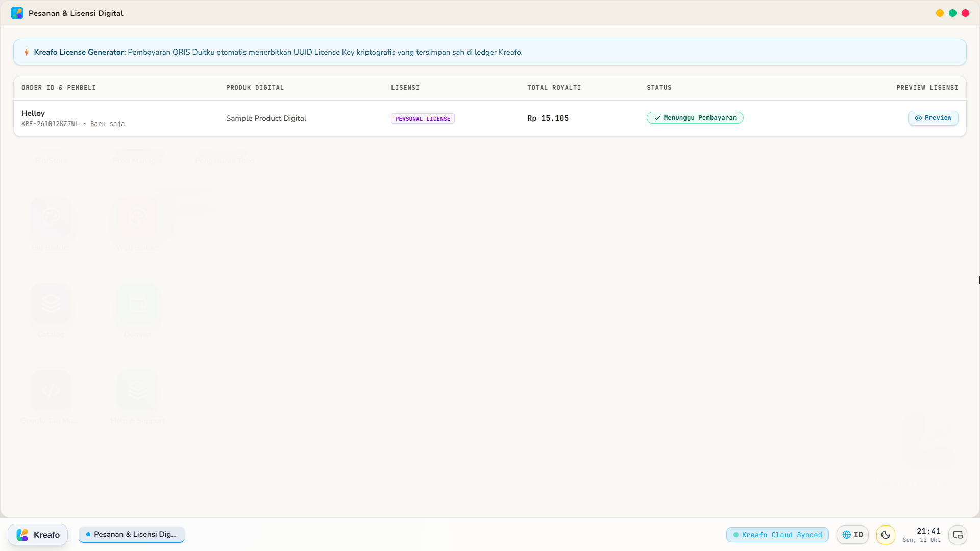Open the ID language selector
980x551 pixels.
[852, 535]
